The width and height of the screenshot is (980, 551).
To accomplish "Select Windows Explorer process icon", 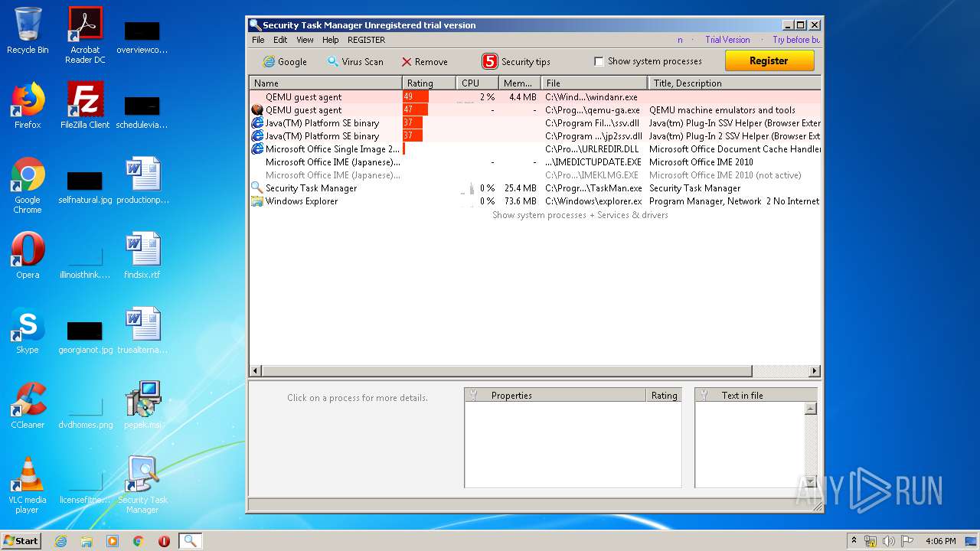I will click(257, 201).
